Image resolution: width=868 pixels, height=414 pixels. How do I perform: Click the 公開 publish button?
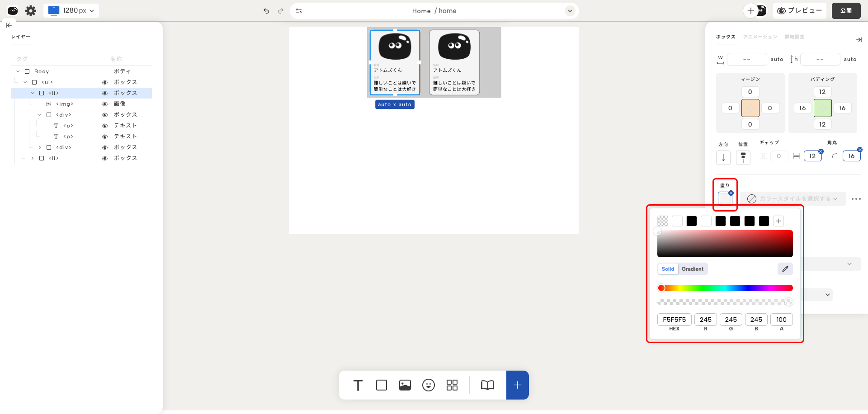(846, 11)
